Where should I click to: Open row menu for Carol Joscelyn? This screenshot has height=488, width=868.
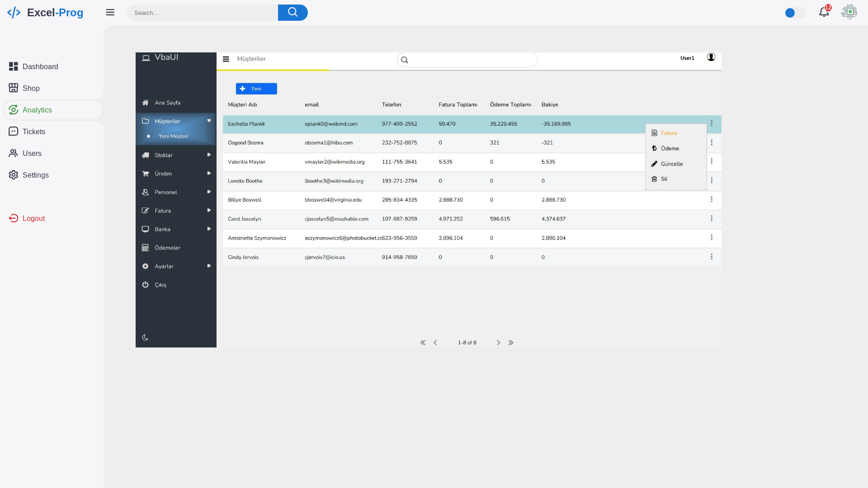(x=712, y=218)
